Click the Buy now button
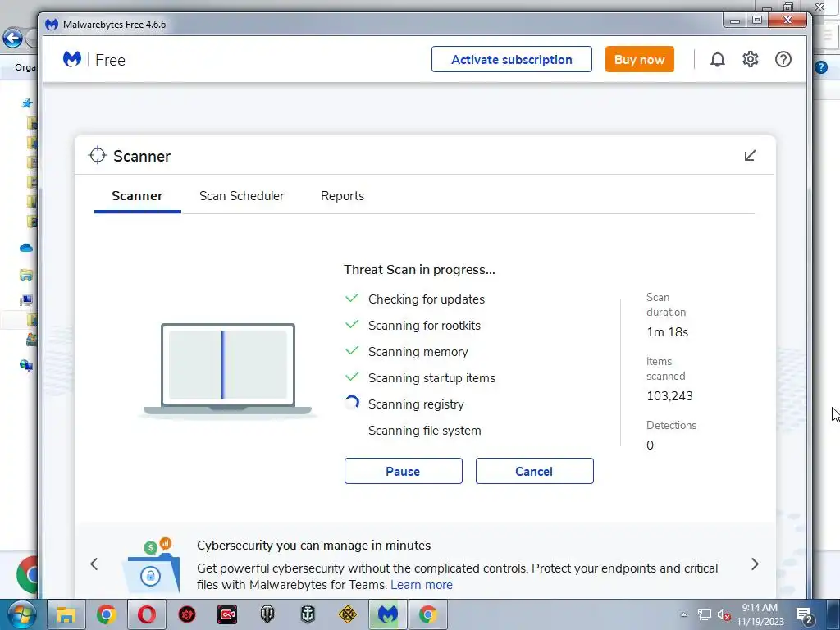The width and height of the screenshot is (840, 630). tap(640, 59)
